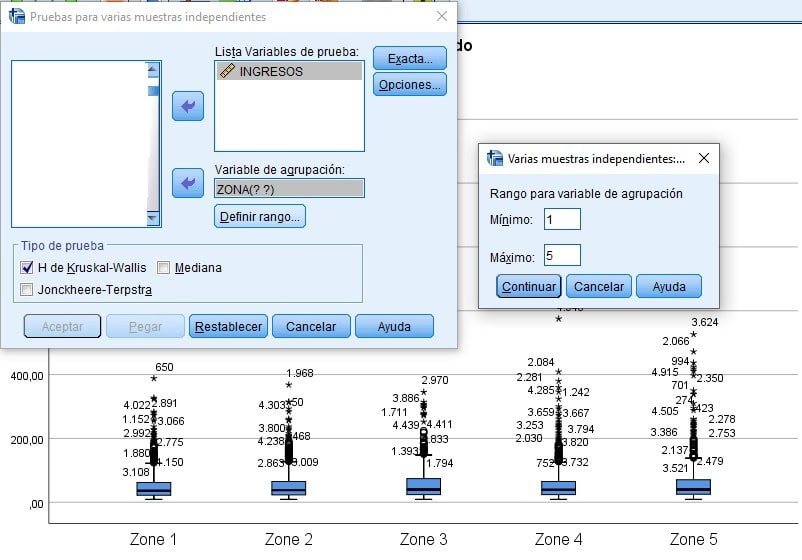Click the upper blue arrow transfer button
The width and height of the screenshot is (802, 560).
click(x=187, y=105)
